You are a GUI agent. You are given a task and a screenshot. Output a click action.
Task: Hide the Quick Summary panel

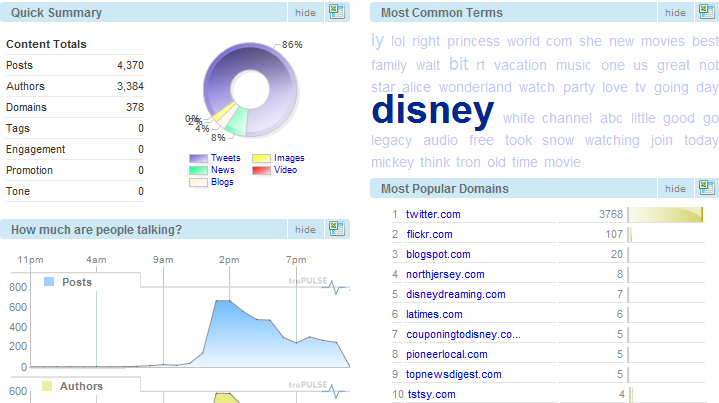tap(305, 13)
